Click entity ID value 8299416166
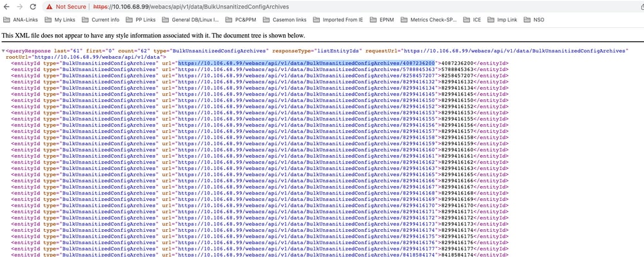644x257 pixels. pyautogui.click(x=457, y=181)
